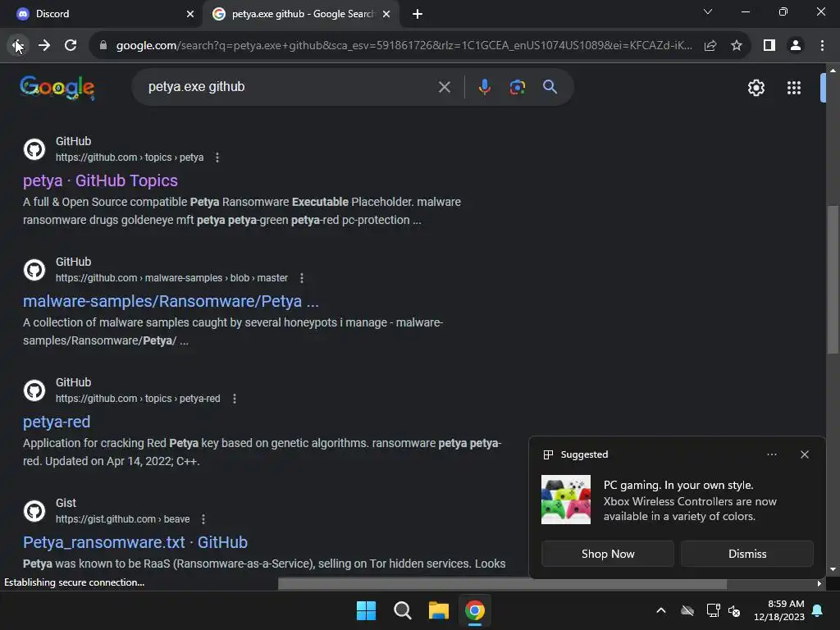The image size is (840, 630).
Task: Go back using the browser back arrow
Action: [18, 46]
